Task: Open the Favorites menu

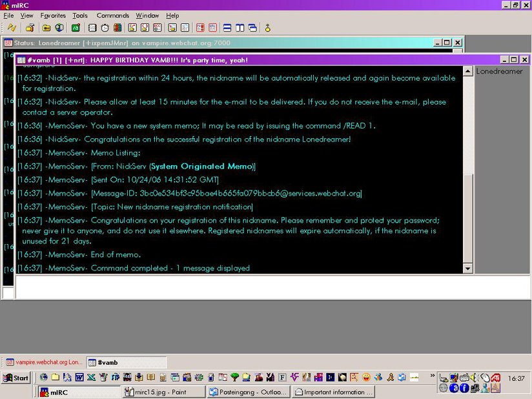Action: tap(53, 15)
